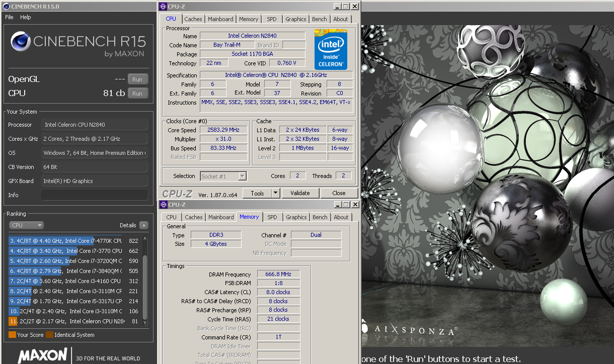Select the Intel Core i7-3720QM ranking row

(x=74, y=261)
